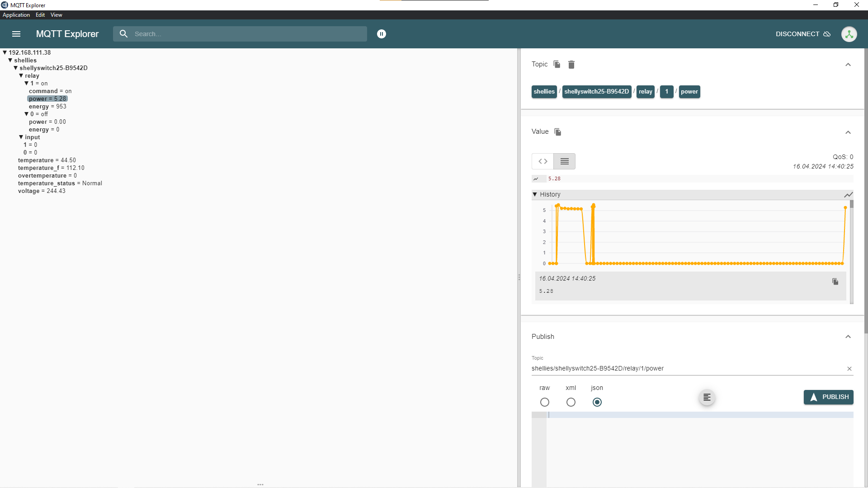The image size is (868, 488).
Task: Select the json format radio button
Action: tap(597, 402)
